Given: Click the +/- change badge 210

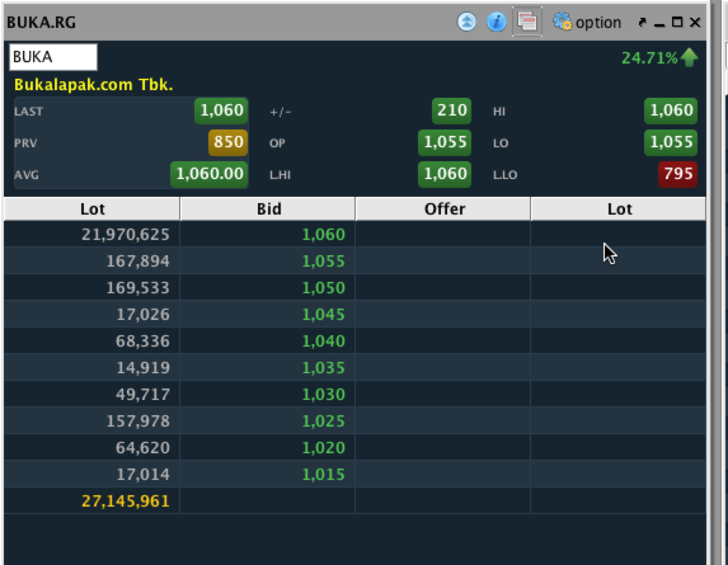Looking at the screenshot, I should (x=452, y=111).
